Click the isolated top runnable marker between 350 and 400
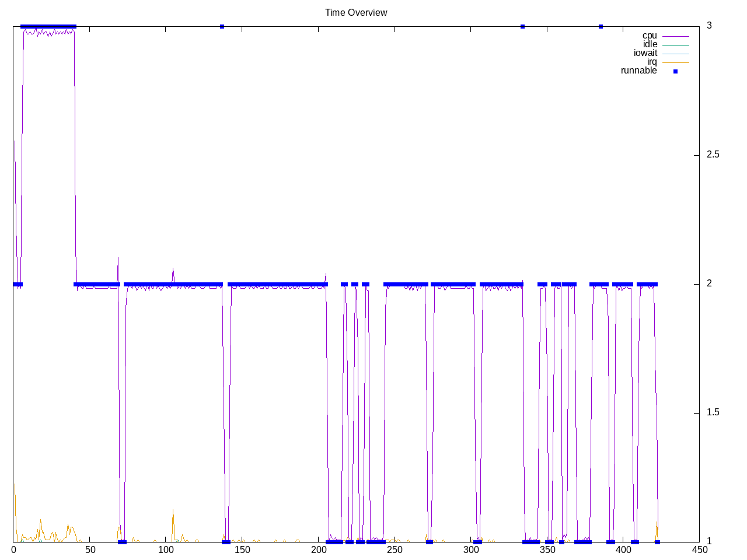747x560 pixels. [601, 26]
